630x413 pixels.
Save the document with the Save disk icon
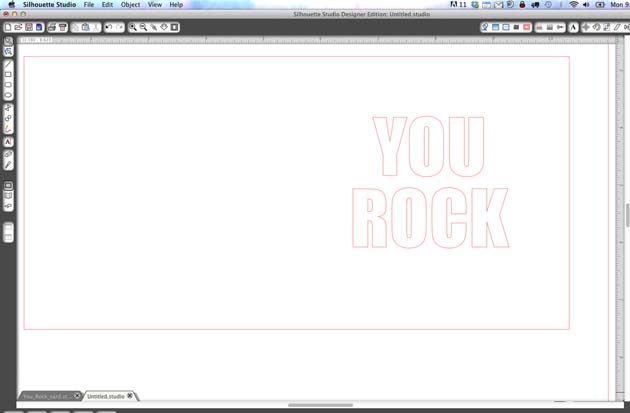[29, 27]
